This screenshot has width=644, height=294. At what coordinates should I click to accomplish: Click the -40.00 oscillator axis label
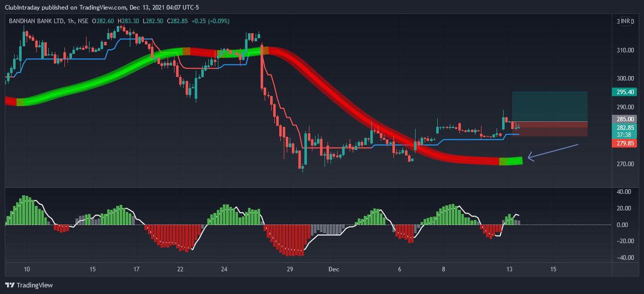tap(625, 258)
